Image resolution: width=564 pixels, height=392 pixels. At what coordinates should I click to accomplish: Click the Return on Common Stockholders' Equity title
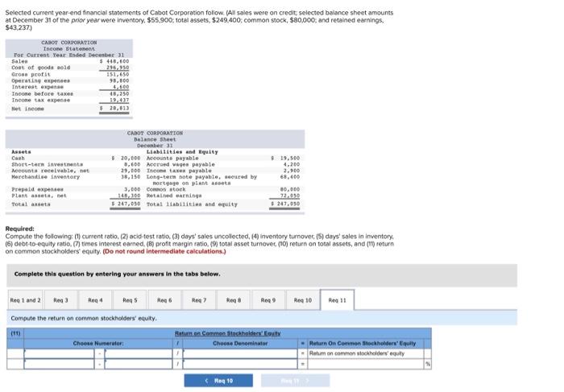click(x=228, y=333)
